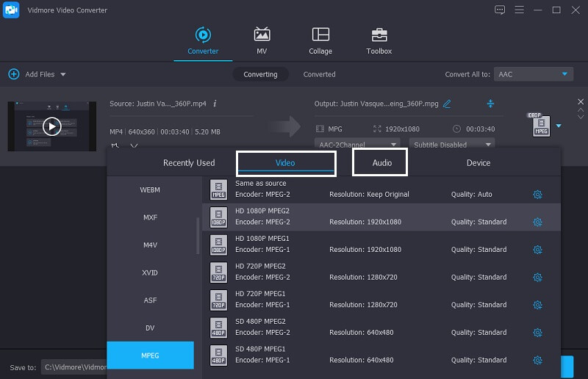Open the Collage layout tool
The width and height of the screenshot is (588, 379).
click(x=320, y=35)
